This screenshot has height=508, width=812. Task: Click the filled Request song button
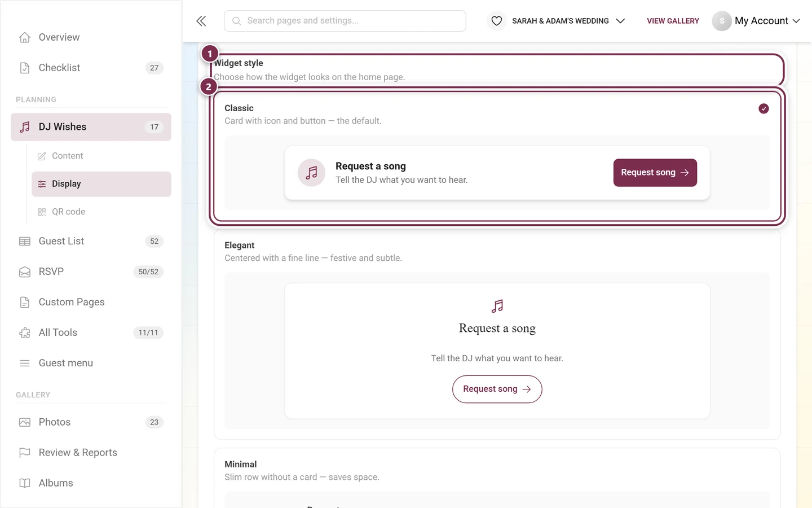(x=655, y=173)
